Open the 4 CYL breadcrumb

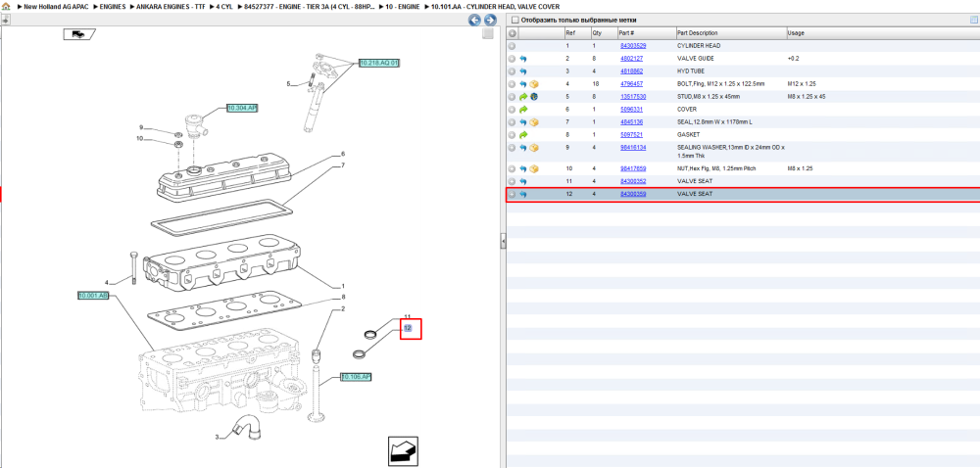click(224, 6)
